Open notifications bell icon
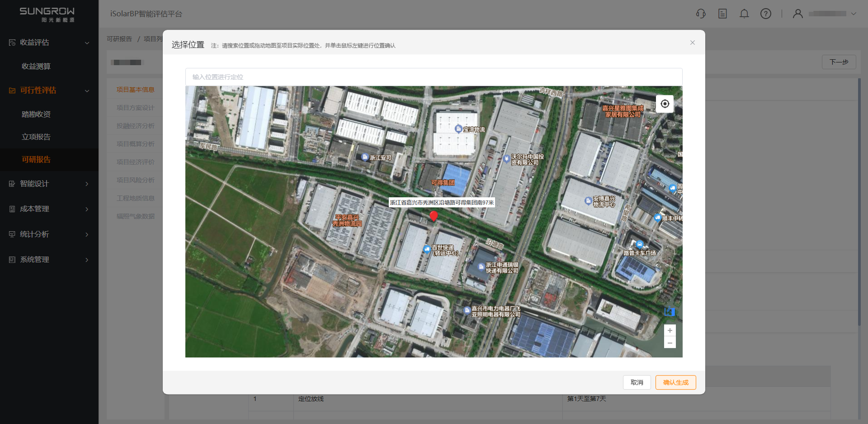The image size is (868, 424). 744,14
